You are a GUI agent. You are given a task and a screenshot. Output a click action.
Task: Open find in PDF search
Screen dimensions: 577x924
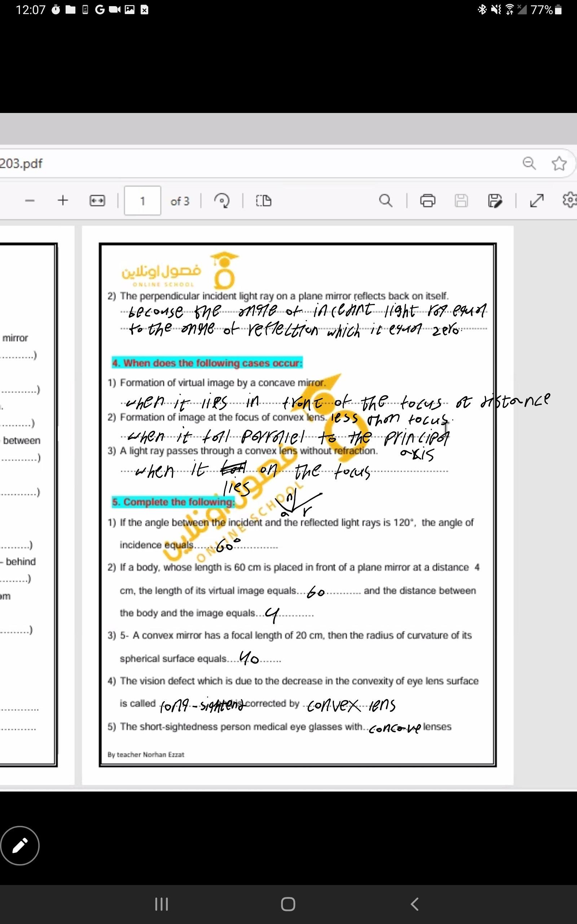point(386,200)
